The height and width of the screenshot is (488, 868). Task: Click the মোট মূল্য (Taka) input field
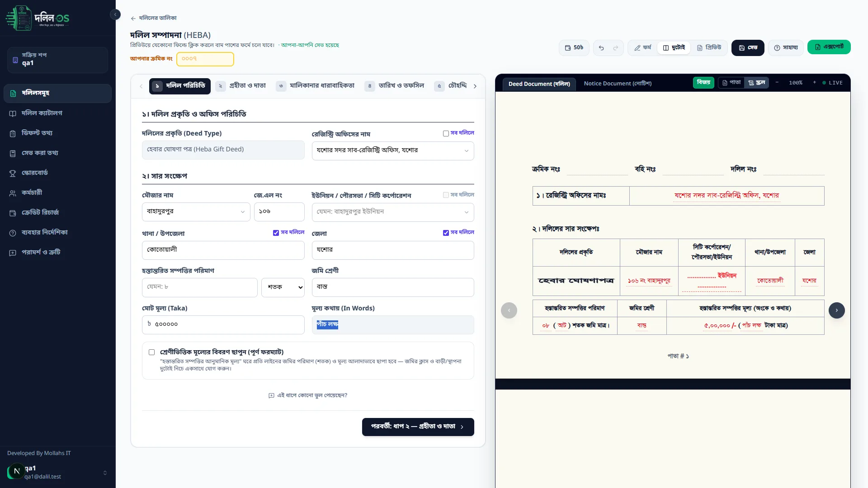click(x=223, y=325)
